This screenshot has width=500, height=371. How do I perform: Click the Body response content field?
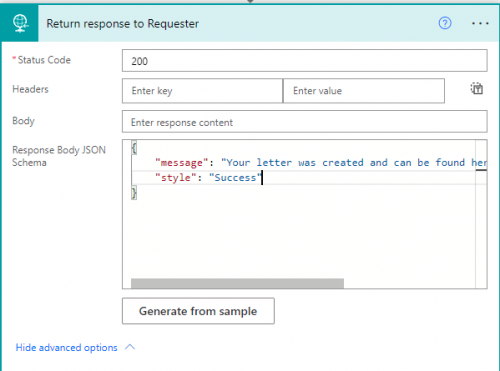pos(305,122)
